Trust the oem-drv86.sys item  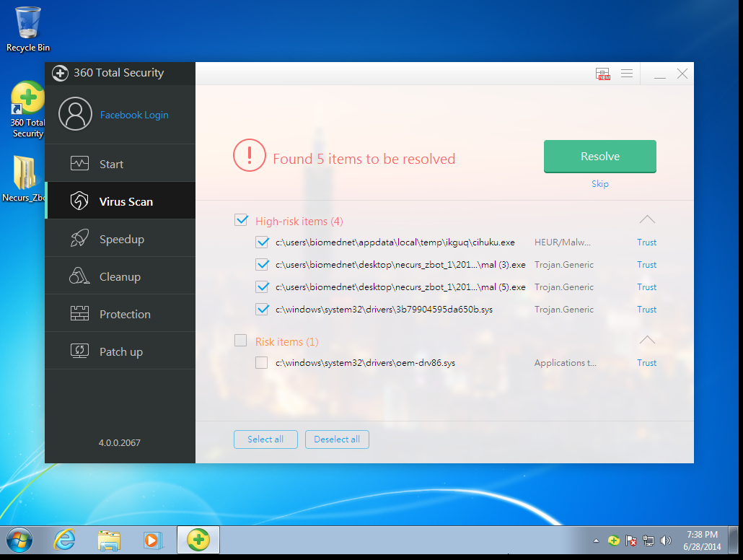click(647, 363)
